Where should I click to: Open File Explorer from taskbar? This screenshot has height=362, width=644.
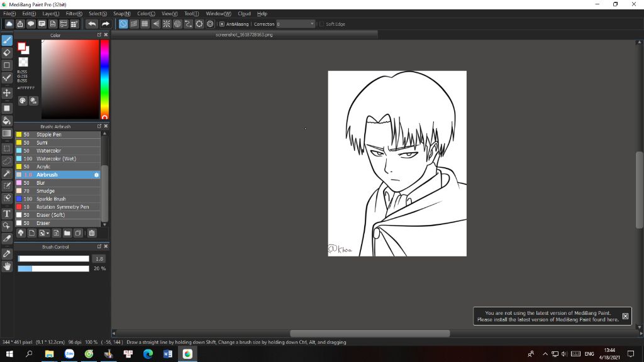pos(49,354)
